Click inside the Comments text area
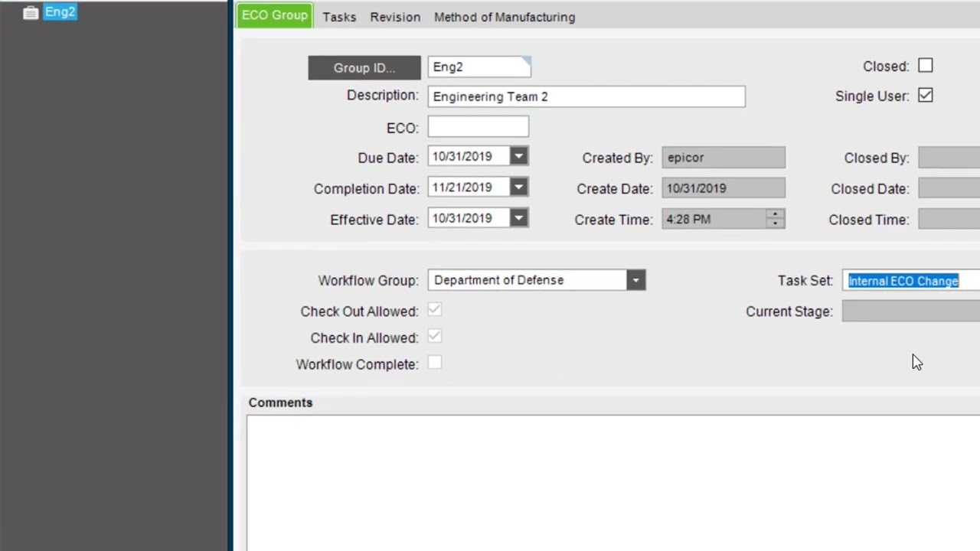The height and width of the screenshot is (551, 980). coord(613,482)
